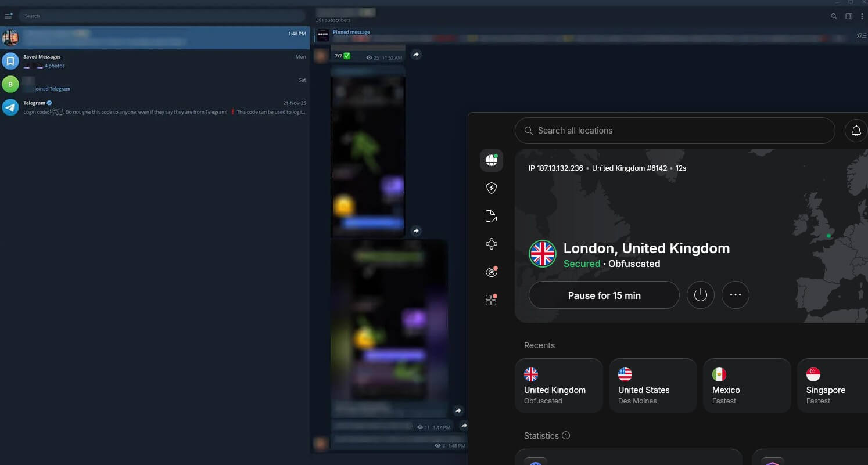Image resolution: width=868 pixels, height=465 pixels.
Task: Click the joined Telegram notice text
Action: [x=52, y=89]
